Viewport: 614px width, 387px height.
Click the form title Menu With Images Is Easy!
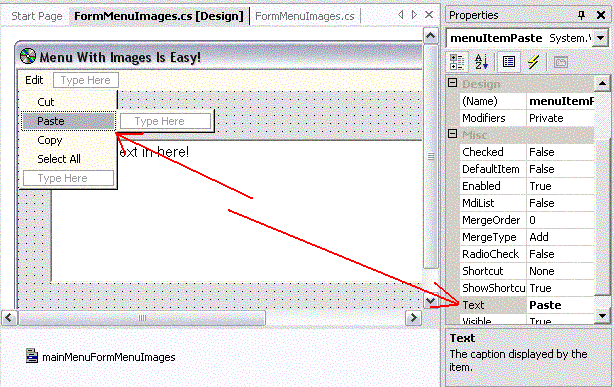pyautogui.click(x=120, y=57)
